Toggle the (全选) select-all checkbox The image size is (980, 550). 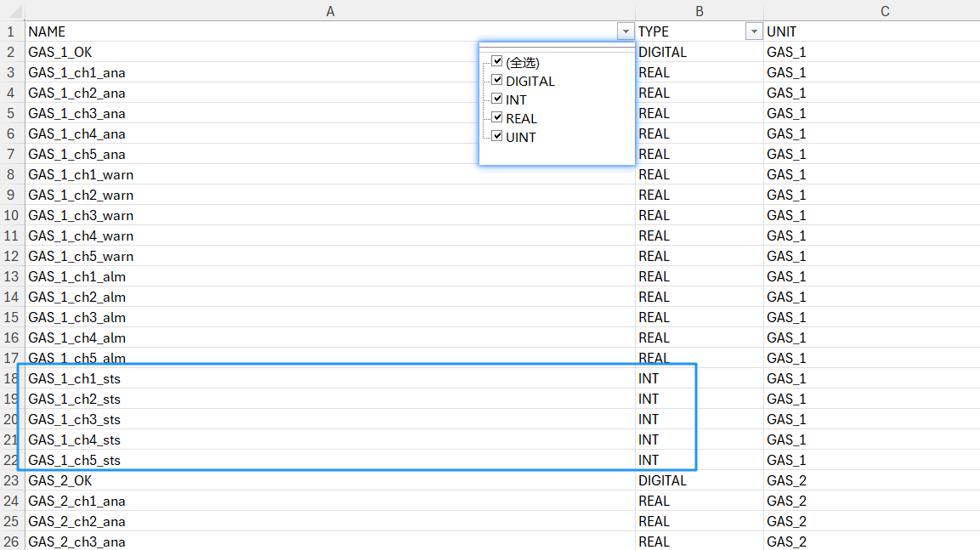[x=497, y=61]
